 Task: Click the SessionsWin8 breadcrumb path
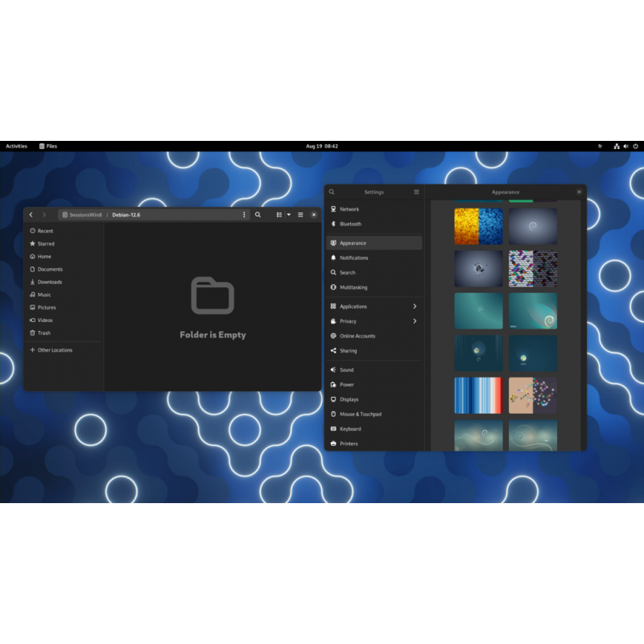point(83,215)
